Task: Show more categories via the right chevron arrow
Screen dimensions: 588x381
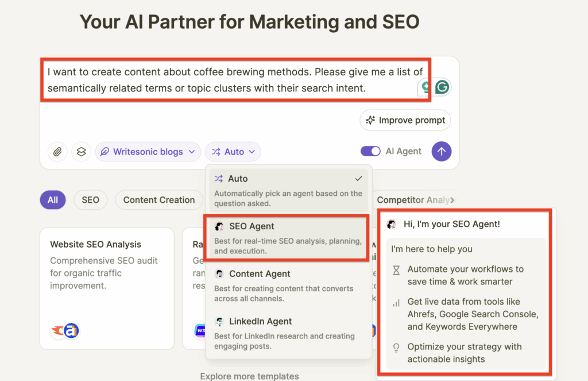Action: click(x=452, y=200)
